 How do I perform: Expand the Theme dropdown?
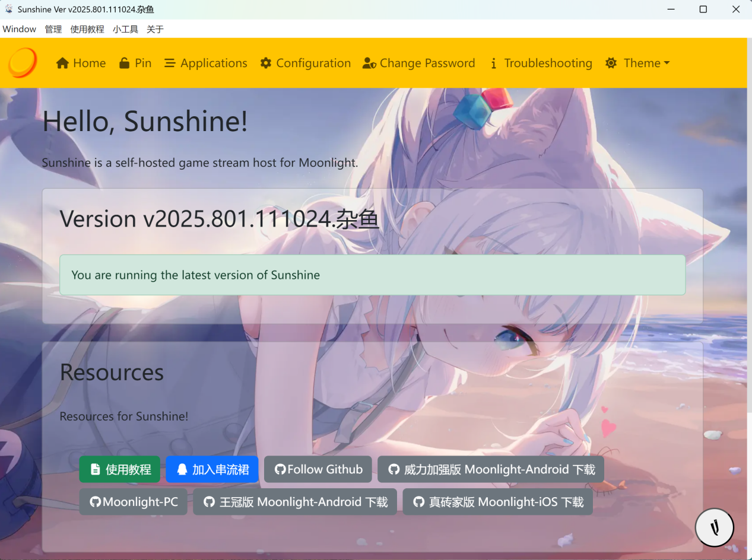[637, 63]
